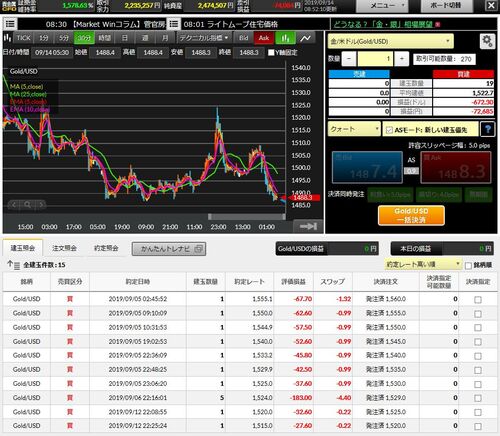Select the line chart type icon
This screenshot has width=500, height=436.
[306, 38]
